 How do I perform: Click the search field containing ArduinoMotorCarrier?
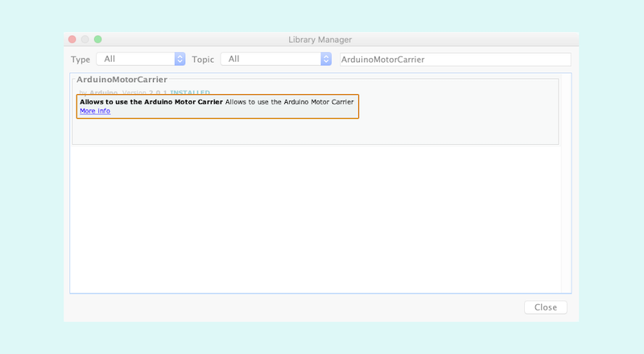455,60
